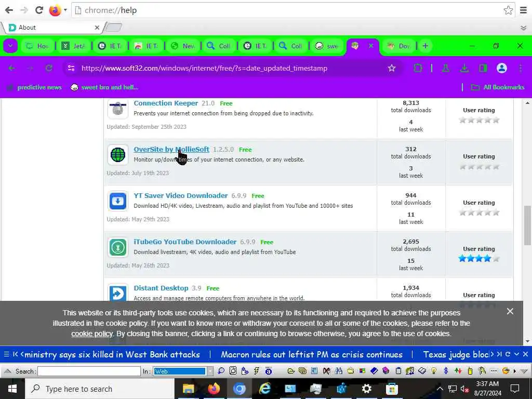
Task: Jump to last news ticker headline
Action: [499, 354]
